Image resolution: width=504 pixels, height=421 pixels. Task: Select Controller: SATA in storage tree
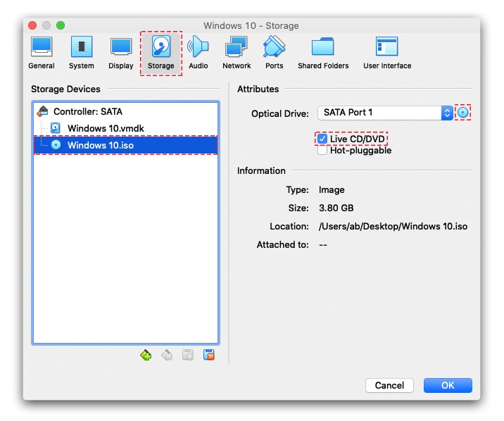point(126,111)
